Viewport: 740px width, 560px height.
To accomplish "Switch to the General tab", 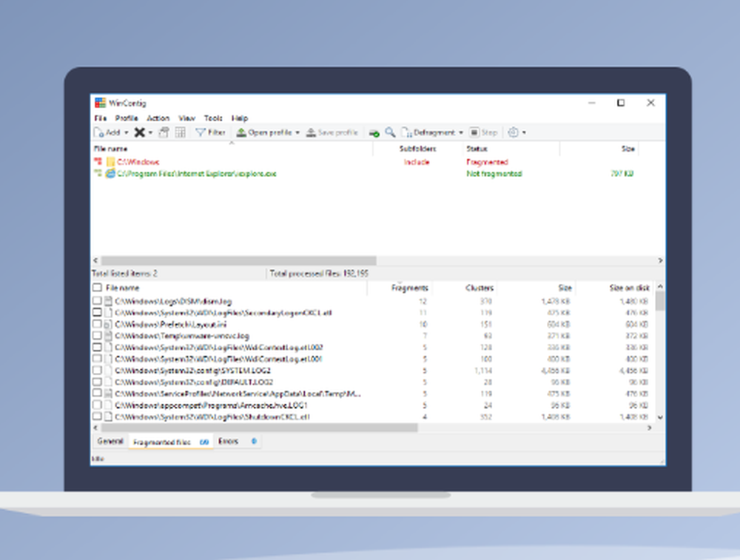I will click(109, 441).
